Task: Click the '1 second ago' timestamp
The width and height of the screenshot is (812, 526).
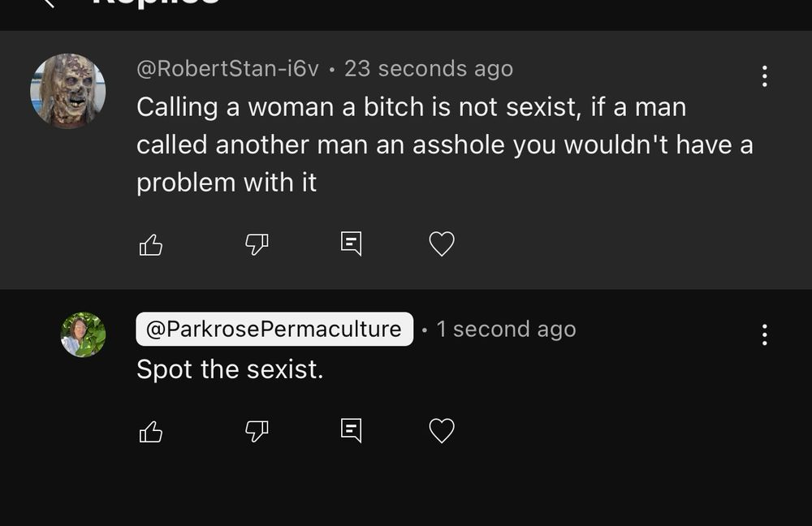Action: (506, 329)
